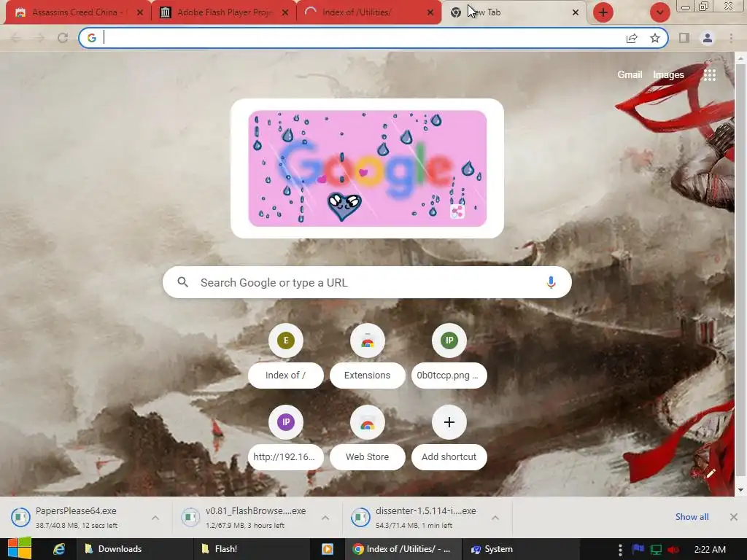Open the Add shortcut label
Image resolution: width=747 pixels, height=560 pixels.
[x=449, y=457]
